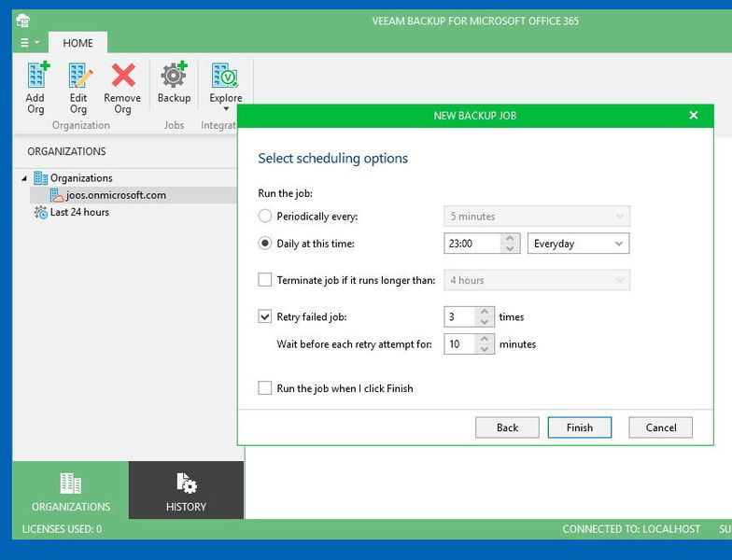Click the joos.onmicrosoft.com organization icon
The height and width of the screenshot is (560, 732).
click(57, 195)
